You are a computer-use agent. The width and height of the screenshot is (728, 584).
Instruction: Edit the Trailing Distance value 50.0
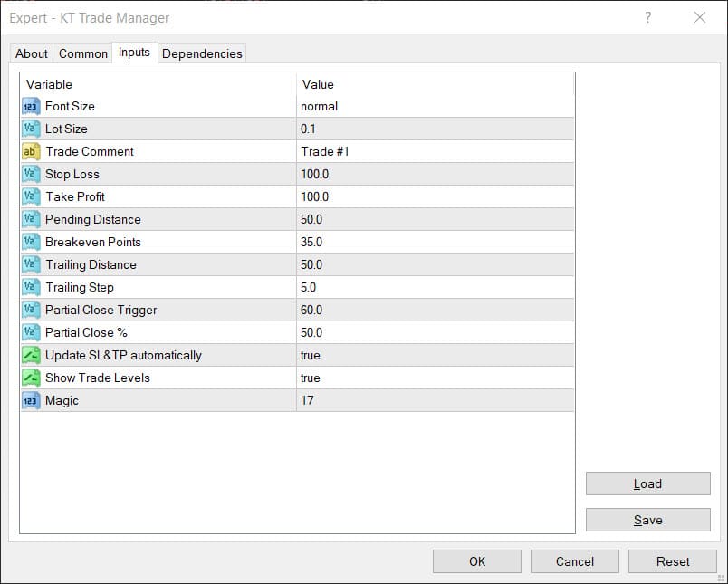435,264
